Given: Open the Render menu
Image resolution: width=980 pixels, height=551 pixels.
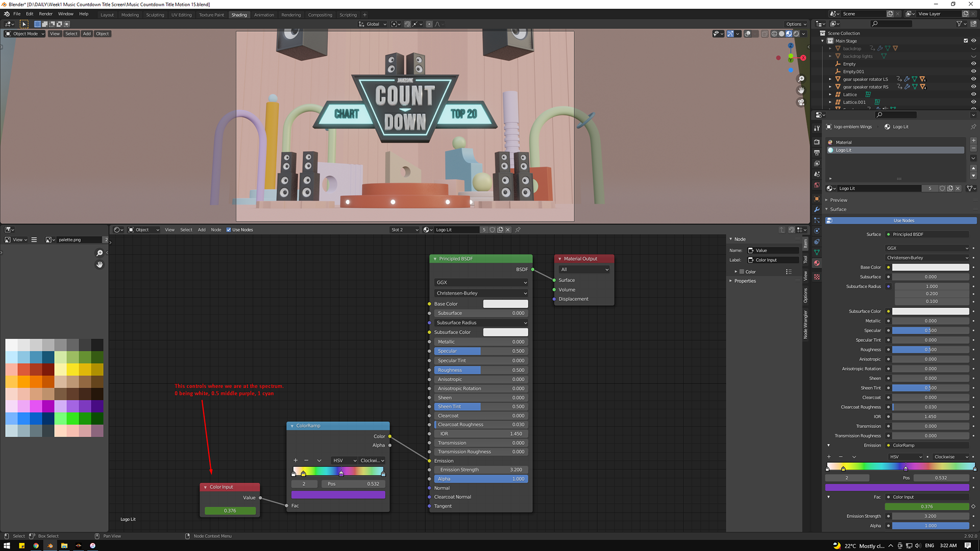Looking at the screenshot, I should coord(45,14).
